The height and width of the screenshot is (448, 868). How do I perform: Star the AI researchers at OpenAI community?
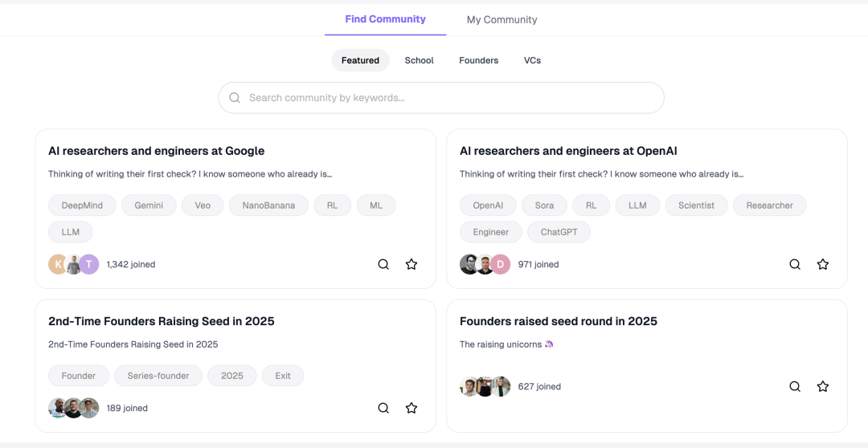pos(823,264)
